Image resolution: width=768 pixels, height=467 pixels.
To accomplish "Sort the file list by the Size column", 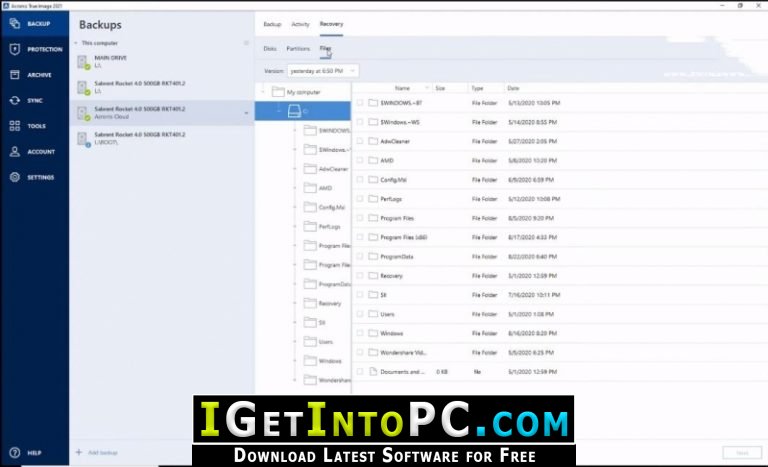I will (440, 88).
